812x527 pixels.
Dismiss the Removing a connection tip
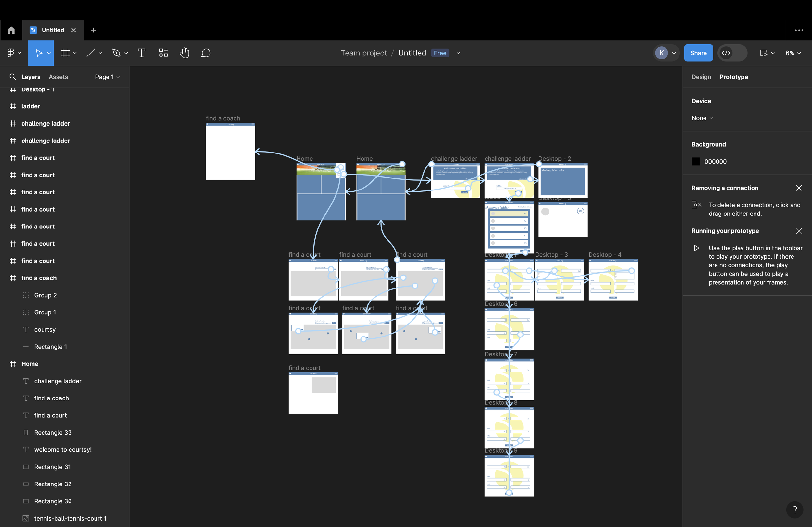click(x=799, y=188)
